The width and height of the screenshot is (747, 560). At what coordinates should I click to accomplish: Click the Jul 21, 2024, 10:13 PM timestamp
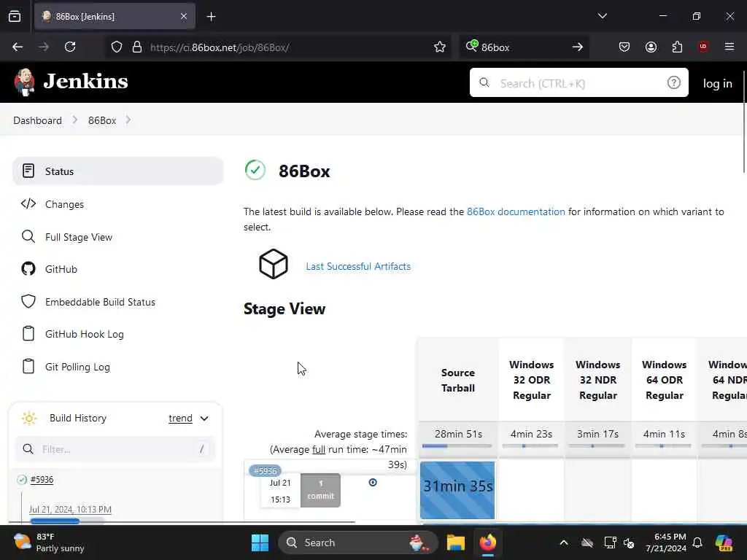click(x=70, y=510)
